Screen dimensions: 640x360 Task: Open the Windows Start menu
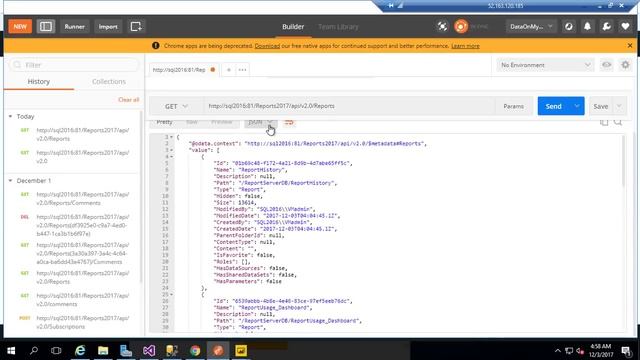tap(11, 350)
